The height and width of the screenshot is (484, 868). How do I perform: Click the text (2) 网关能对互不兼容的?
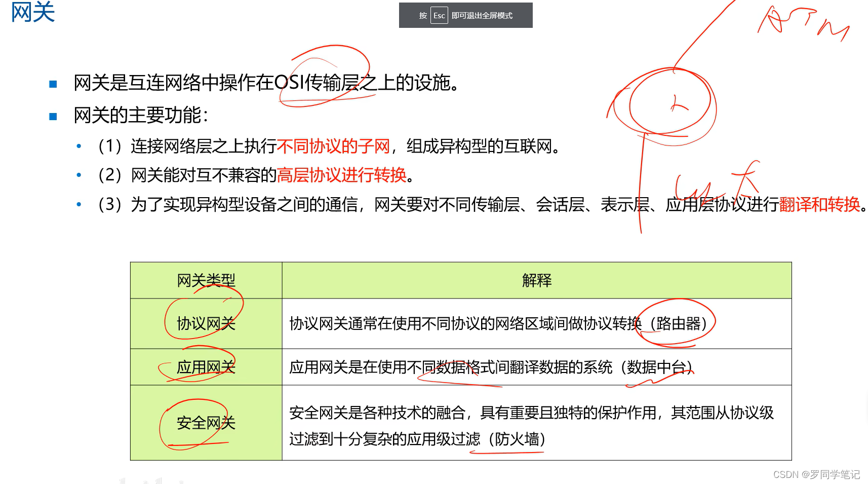click(x=187, y=175)
